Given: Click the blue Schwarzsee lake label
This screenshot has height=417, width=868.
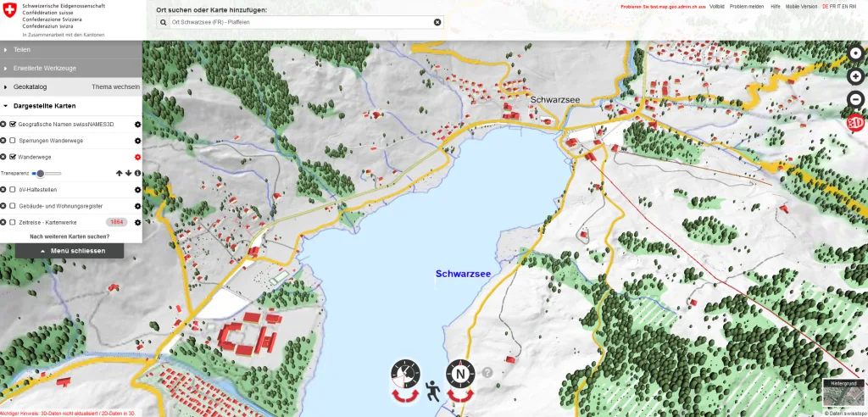Looking at the screenshot, I should (x=463, y=274).
